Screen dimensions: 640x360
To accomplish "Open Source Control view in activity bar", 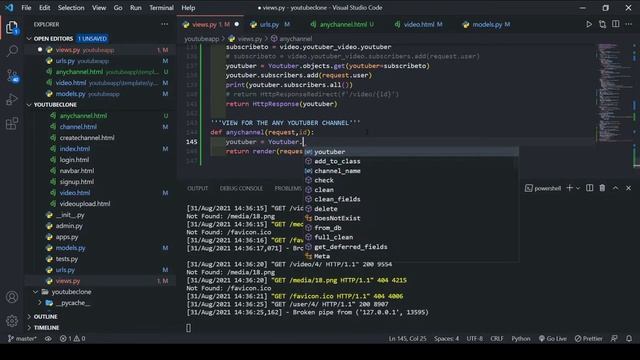I will [12, 76].
